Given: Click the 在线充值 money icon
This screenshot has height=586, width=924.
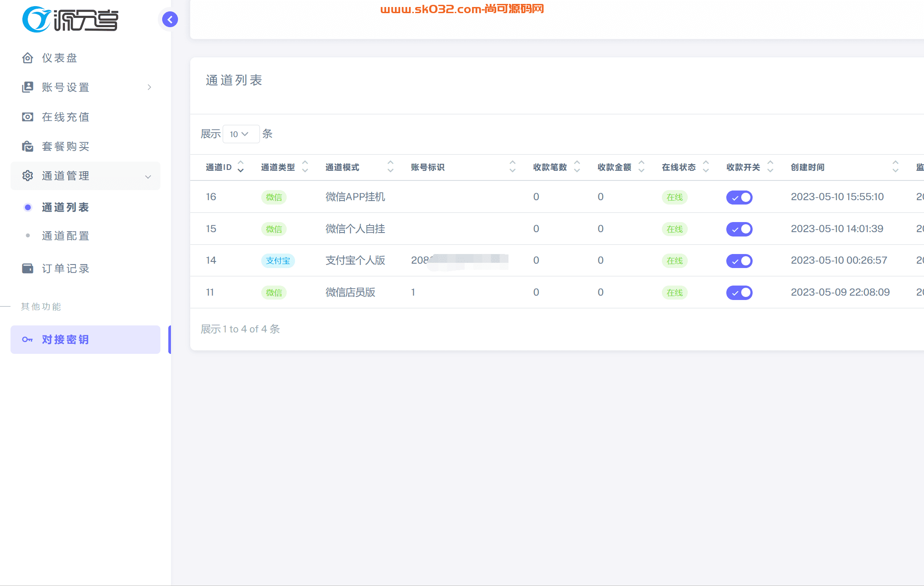Looking at the screenshot, I should tap(28, 117).
